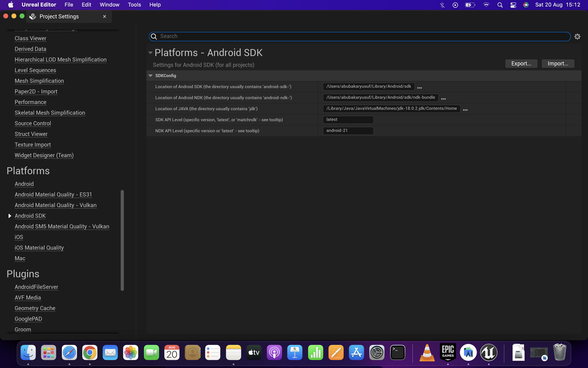Open Reminders app in the dock
The image size is (588, 368).
[x=213, y=352]
